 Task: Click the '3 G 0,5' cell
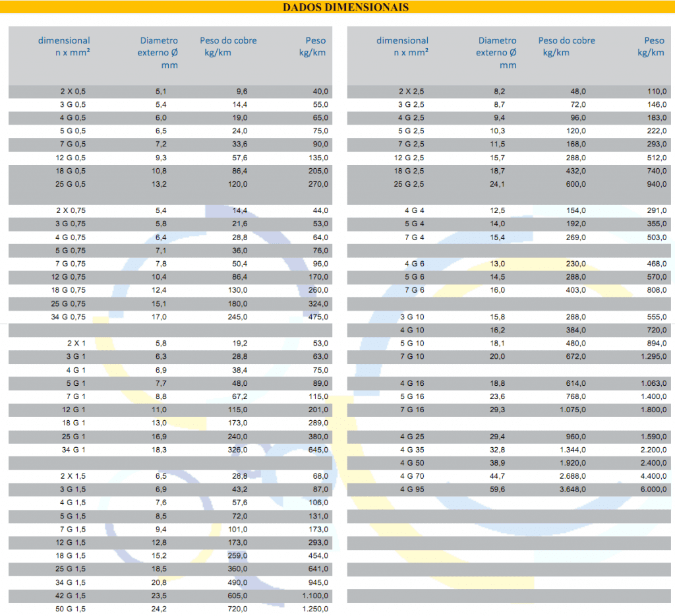(73, 105)
